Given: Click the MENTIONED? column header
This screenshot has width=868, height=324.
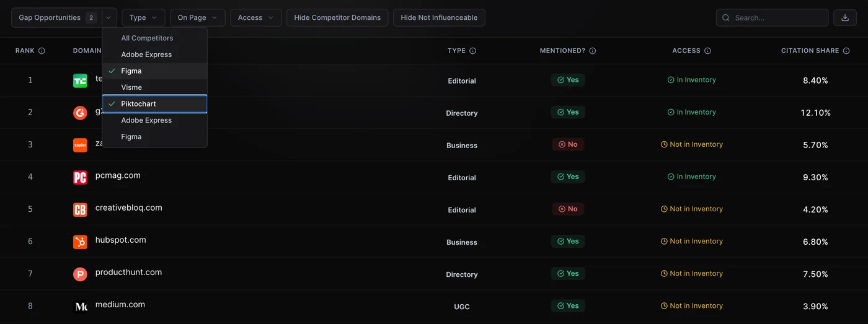Looking at the screenshot, I should 562,51.
